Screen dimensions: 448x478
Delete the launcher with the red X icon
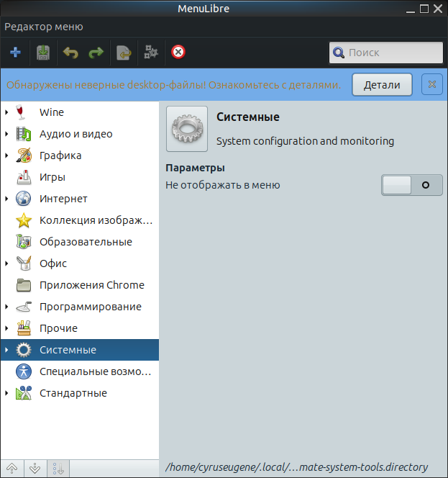click(x=178, y=52)
